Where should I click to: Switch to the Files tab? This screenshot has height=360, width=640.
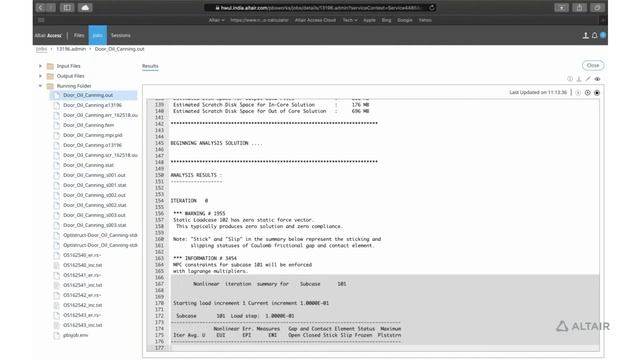(79, 36)
